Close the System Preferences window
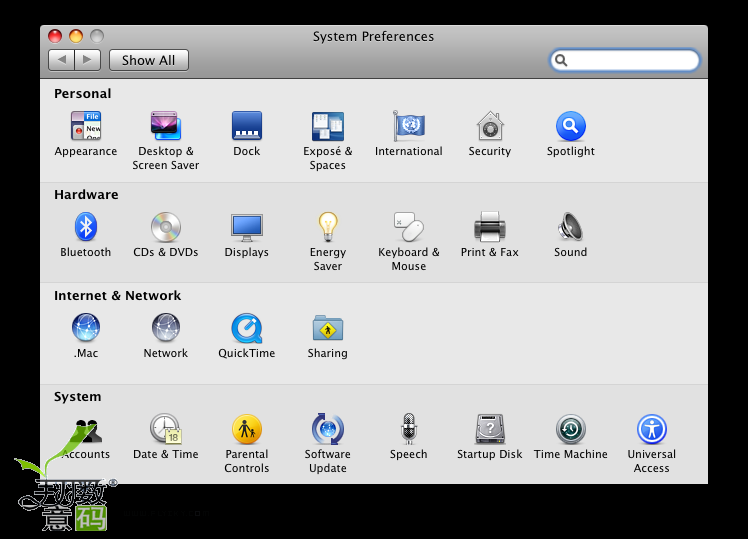This screenshot has width=748, height=539. tap(55, 36)
